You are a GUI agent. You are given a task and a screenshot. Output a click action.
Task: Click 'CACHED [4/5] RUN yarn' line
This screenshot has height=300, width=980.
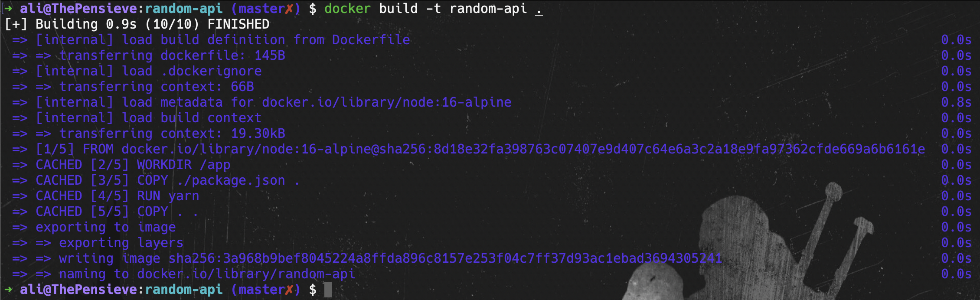pyautogui.click(x=117, y=196)
